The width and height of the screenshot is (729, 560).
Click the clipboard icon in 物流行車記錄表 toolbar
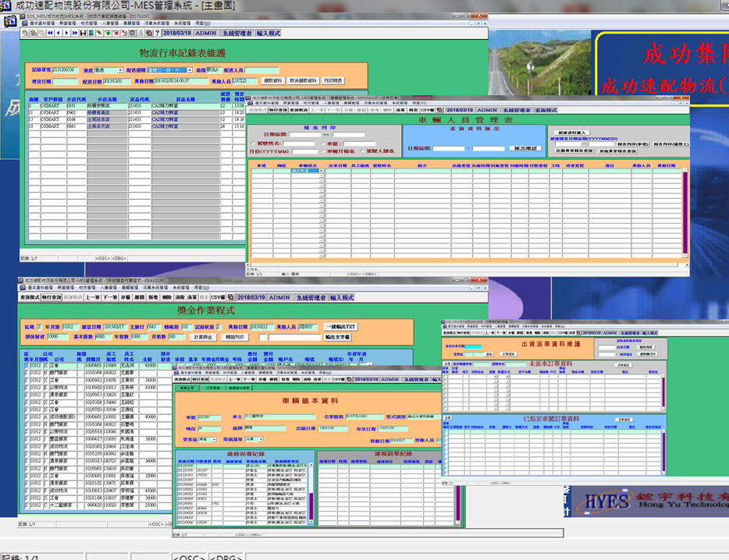tap(133, 33)
